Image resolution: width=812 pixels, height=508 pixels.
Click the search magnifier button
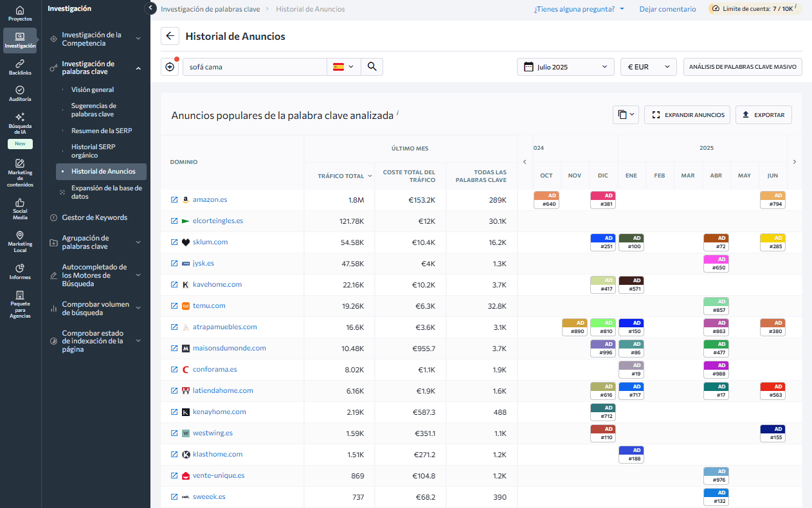[372, 67]
